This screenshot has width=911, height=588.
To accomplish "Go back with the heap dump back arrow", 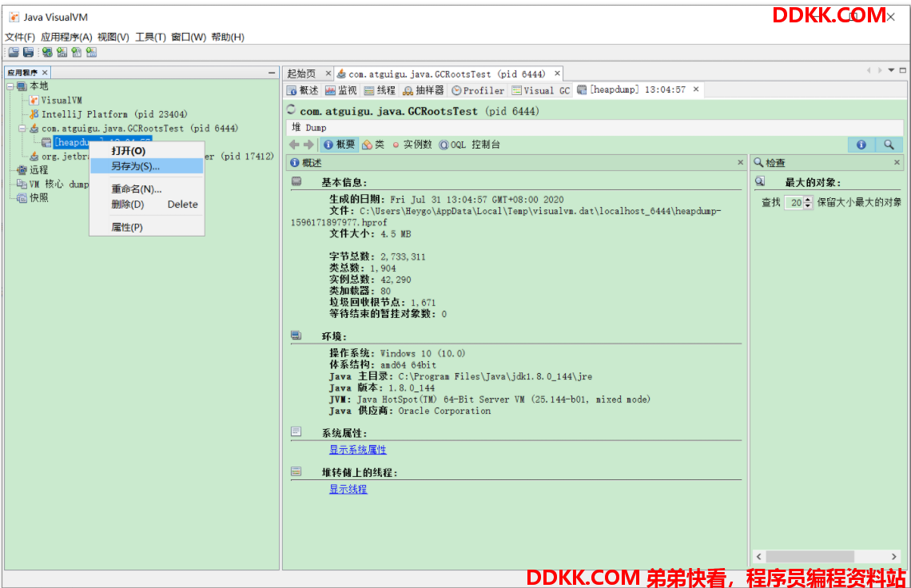I will 294,145.
